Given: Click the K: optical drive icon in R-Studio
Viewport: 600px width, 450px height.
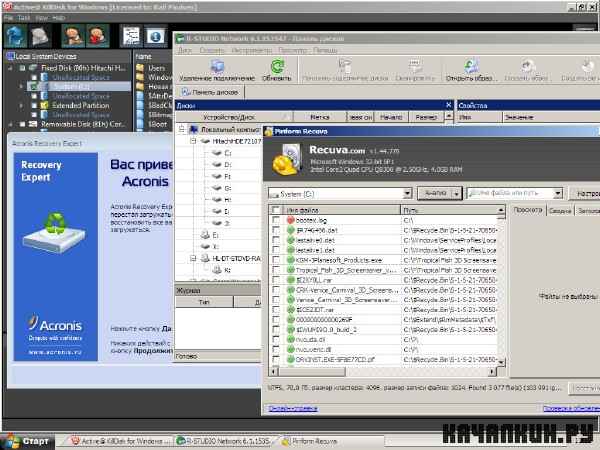Looking at the screenshot, I should tap(217, 270).
